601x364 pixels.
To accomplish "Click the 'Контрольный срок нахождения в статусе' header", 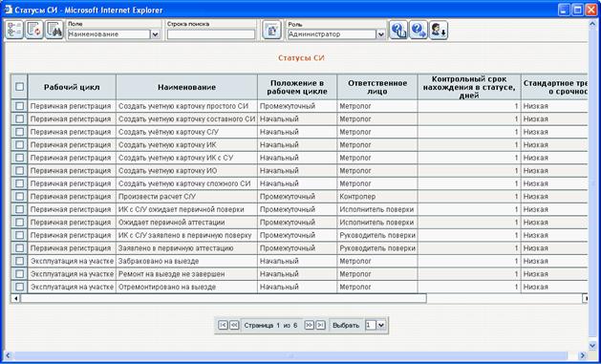I will click(469, 87).
